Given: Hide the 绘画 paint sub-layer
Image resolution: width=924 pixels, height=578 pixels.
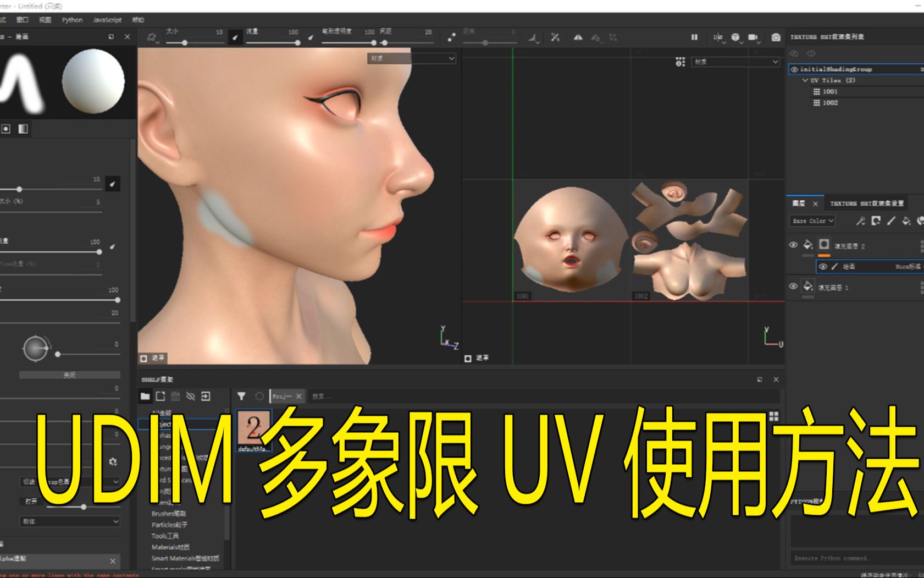Looking at the screenshot, I should (x=823, y=267).
